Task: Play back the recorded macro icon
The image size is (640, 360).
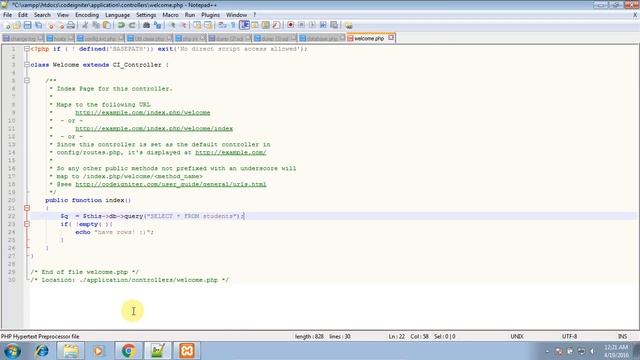Action: [312, 25]
